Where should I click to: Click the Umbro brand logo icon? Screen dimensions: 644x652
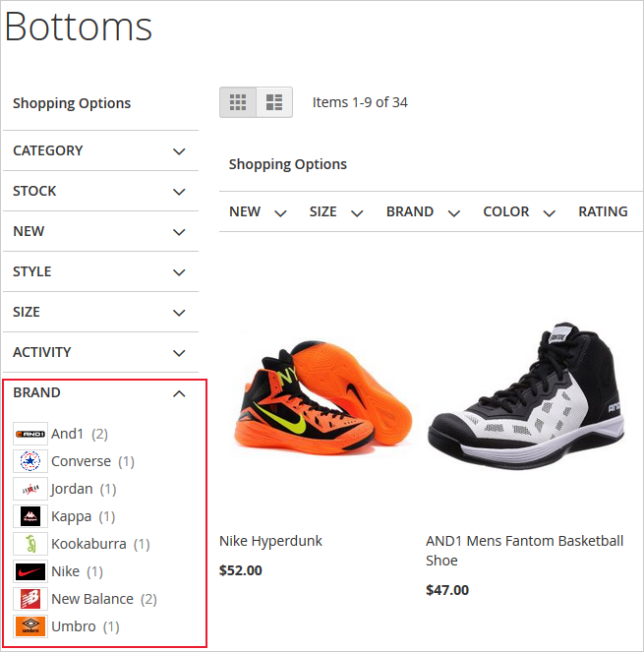tap(30, 626)
